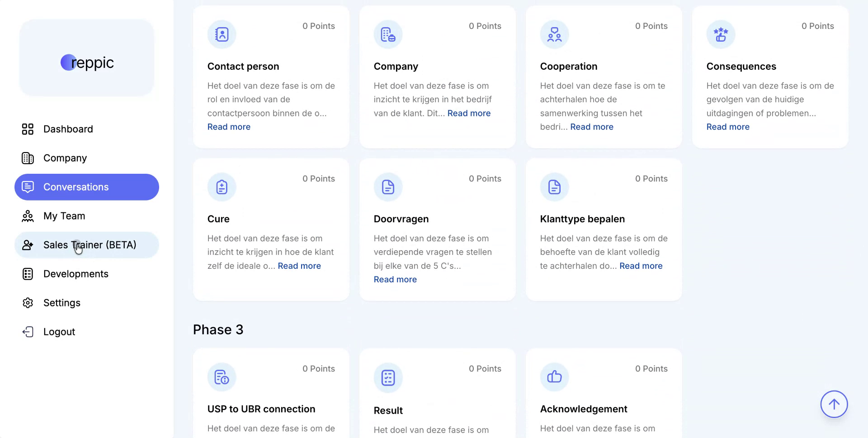Log out using the sidebar Logout item
The image size is (868, 438).
click(59, 332)
